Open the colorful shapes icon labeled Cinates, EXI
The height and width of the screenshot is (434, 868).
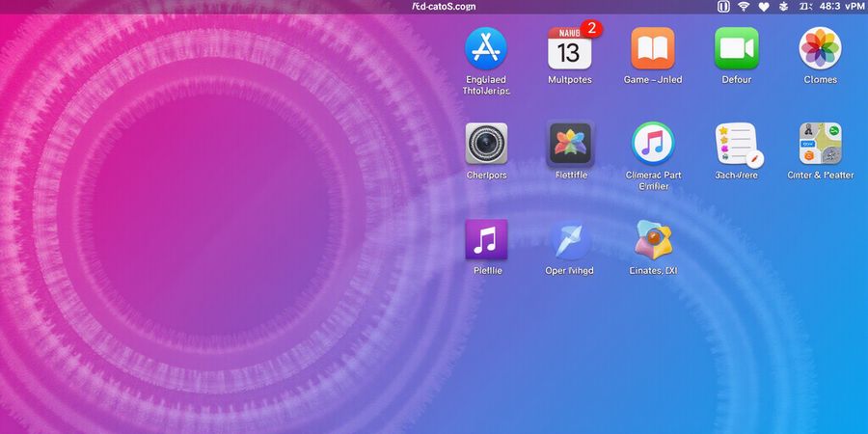click(653, 239)
